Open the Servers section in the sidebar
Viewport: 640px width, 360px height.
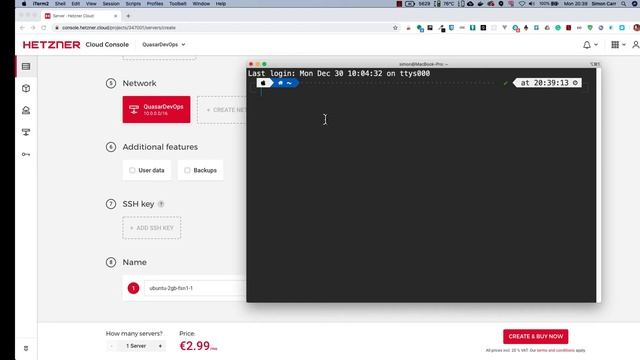pyautogui.click(x=26, y=67)
